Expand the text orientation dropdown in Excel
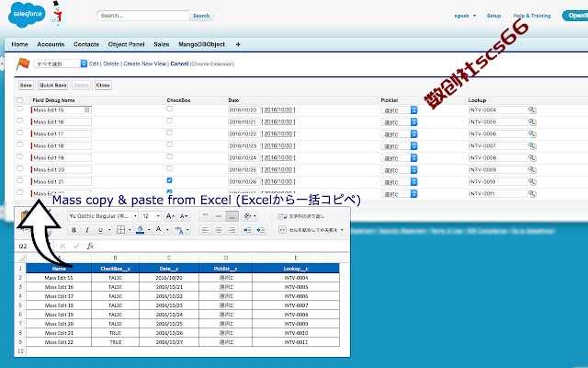The height and width of the screenshot is (368, 588). click(255, 216)
